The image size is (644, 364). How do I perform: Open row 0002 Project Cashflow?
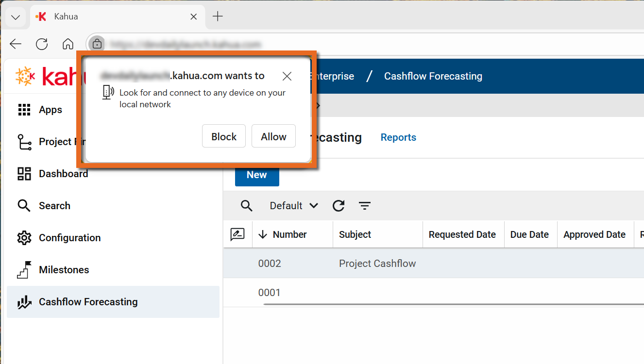[x=377, y=264]
